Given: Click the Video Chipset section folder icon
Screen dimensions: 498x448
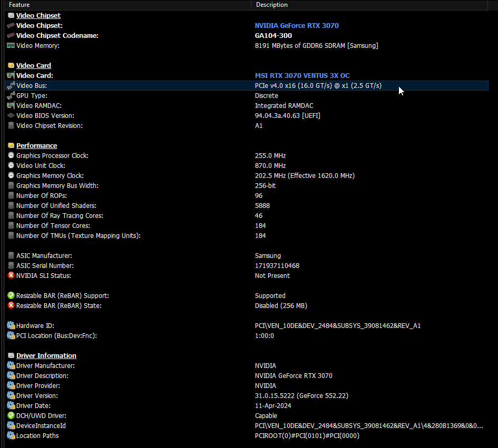Looking at the screenshot, I should coord(11,15).
